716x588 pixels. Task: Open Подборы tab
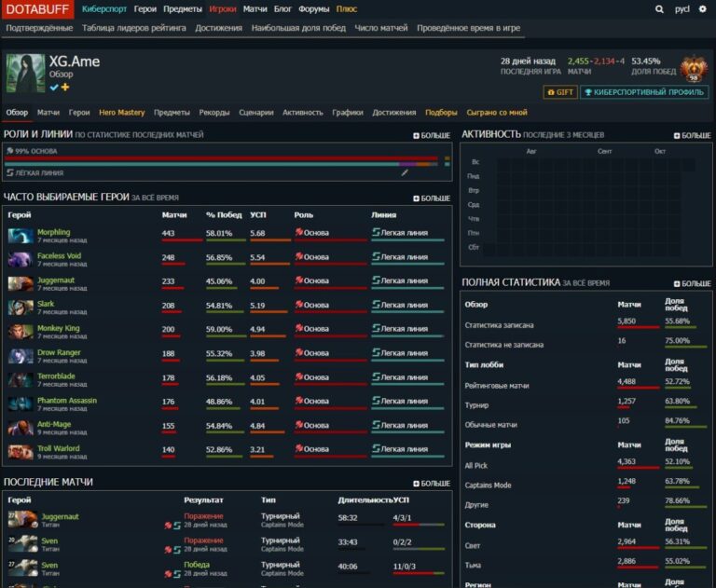coord(441,113)
